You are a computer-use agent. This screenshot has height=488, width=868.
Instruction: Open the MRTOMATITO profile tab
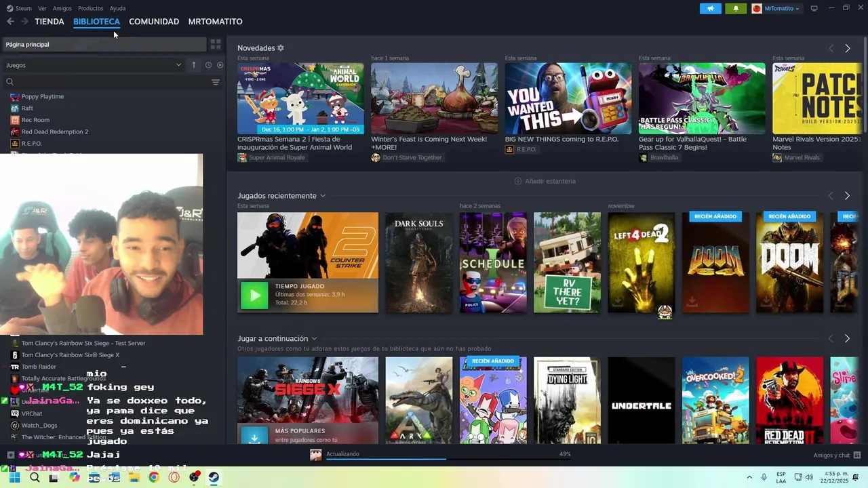215,22
